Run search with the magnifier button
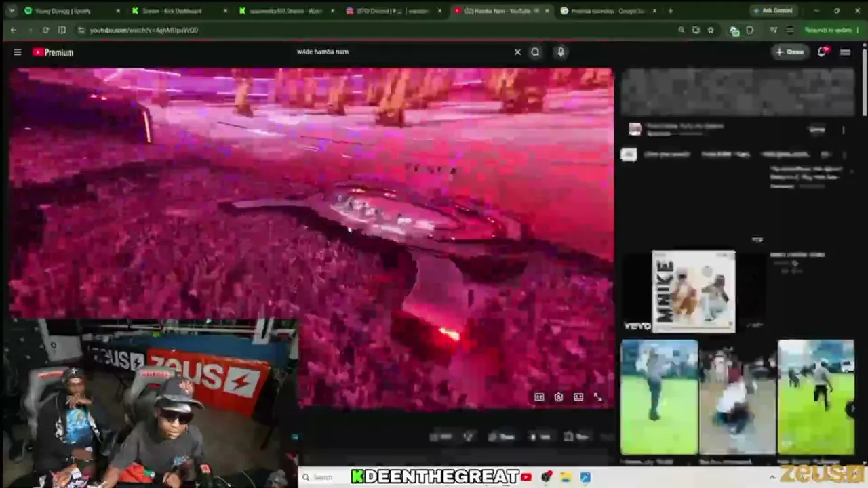This screenshot has width=868, height=488. (536, 52)
